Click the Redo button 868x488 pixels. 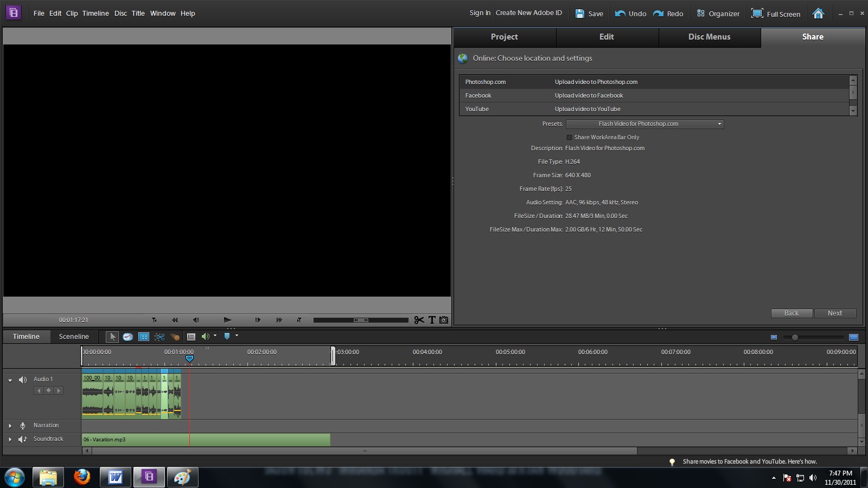668,14
